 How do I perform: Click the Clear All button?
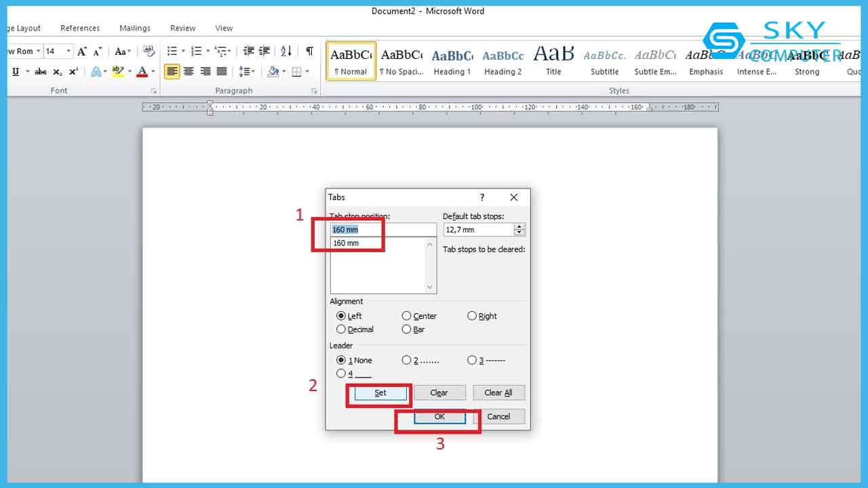498,392
